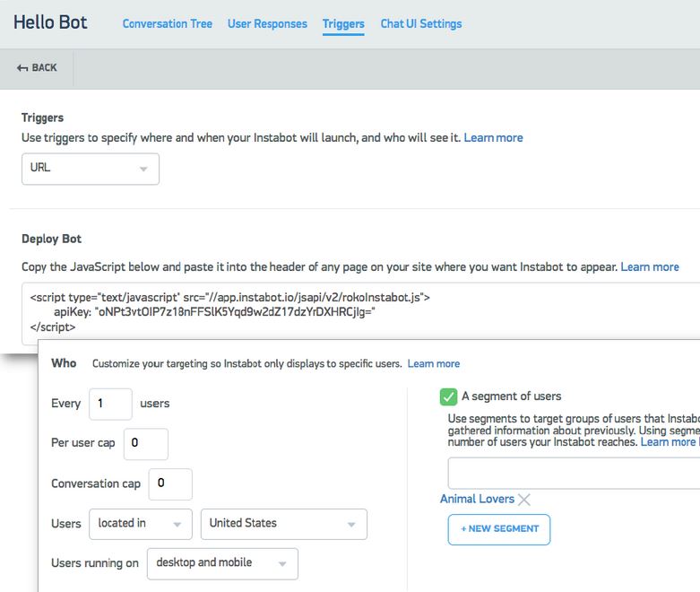The height and width of the screenshot is (592, 700).
Task: Click the segment search input field
Action: 574,474
